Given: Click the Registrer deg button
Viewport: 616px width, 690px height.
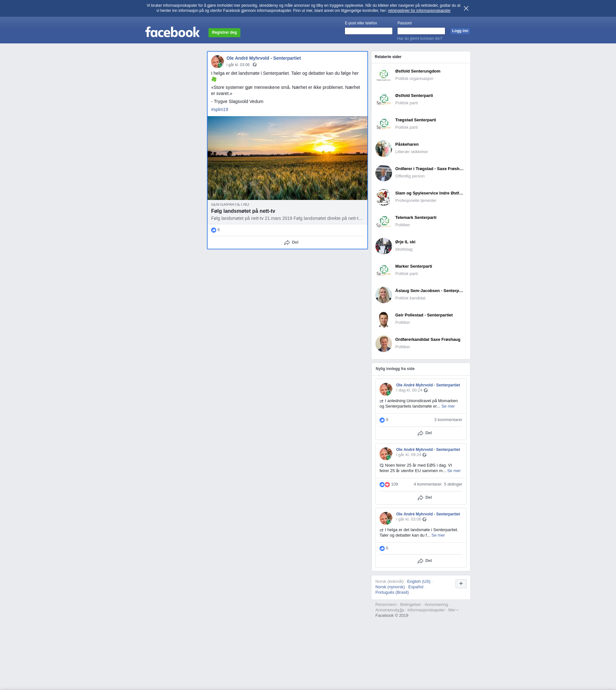Looking at the screenshot, I should pyautogui.click(x=224, y=32).
